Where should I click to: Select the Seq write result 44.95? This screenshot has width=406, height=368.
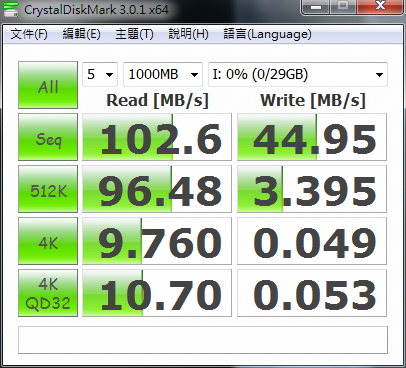pos(312,137)
